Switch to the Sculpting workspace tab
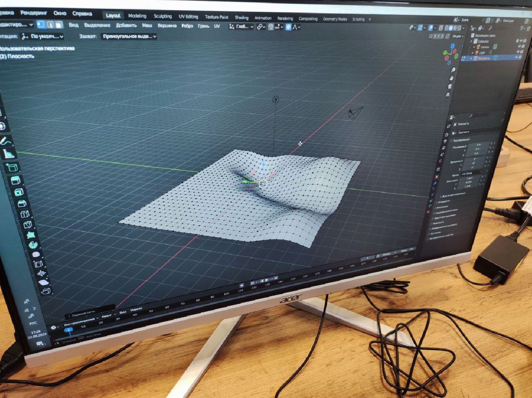This screenshot has width=532, height=398. [163, 16]
